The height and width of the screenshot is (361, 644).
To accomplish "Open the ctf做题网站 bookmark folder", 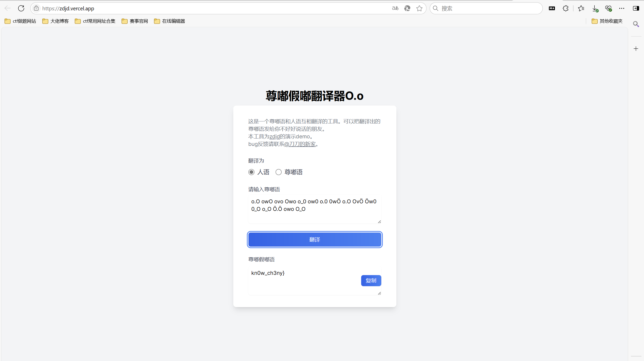I will [x=20, y=21].
